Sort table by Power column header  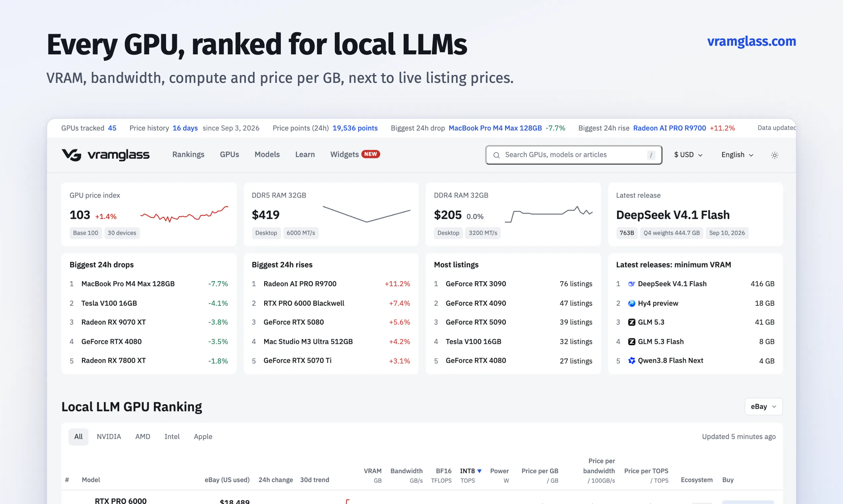(499, 475)
